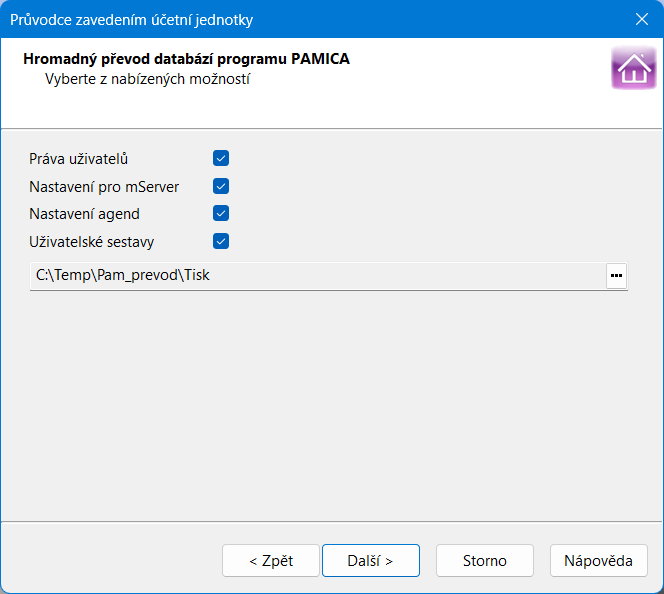
Task: Uncheck the Nastavení pro mServer checkbox
Action: coord(222,186)
